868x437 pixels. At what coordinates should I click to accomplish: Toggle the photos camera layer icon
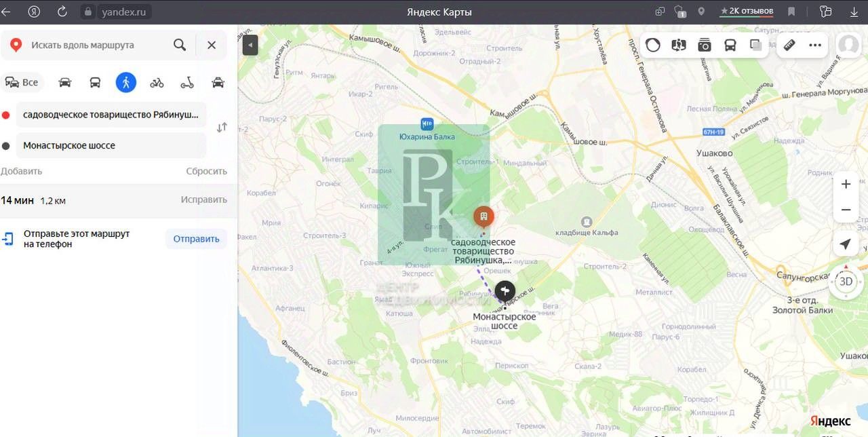(705, 45)
